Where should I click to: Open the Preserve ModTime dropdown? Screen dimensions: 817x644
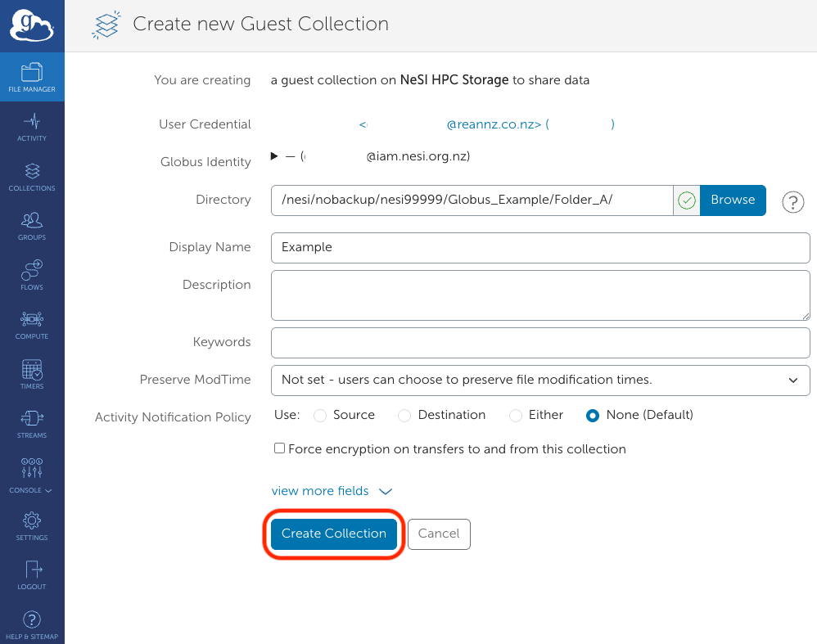[540, 380]
